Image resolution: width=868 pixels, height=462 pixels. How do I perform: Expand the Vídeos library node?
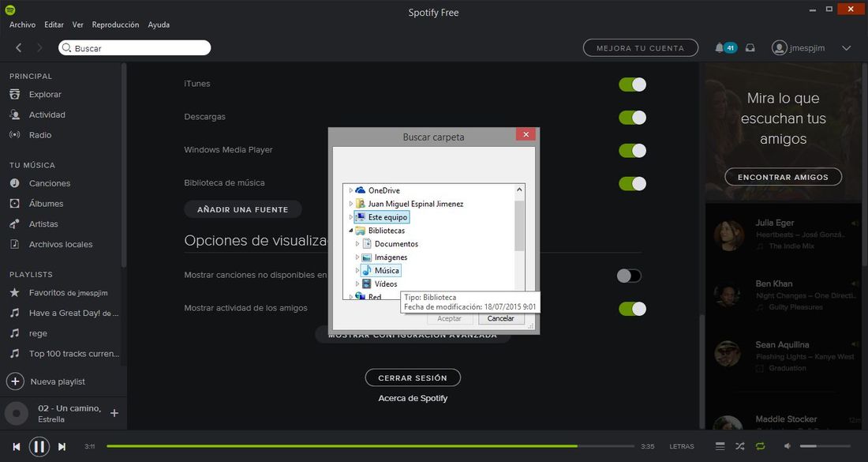tap(357, 284)
